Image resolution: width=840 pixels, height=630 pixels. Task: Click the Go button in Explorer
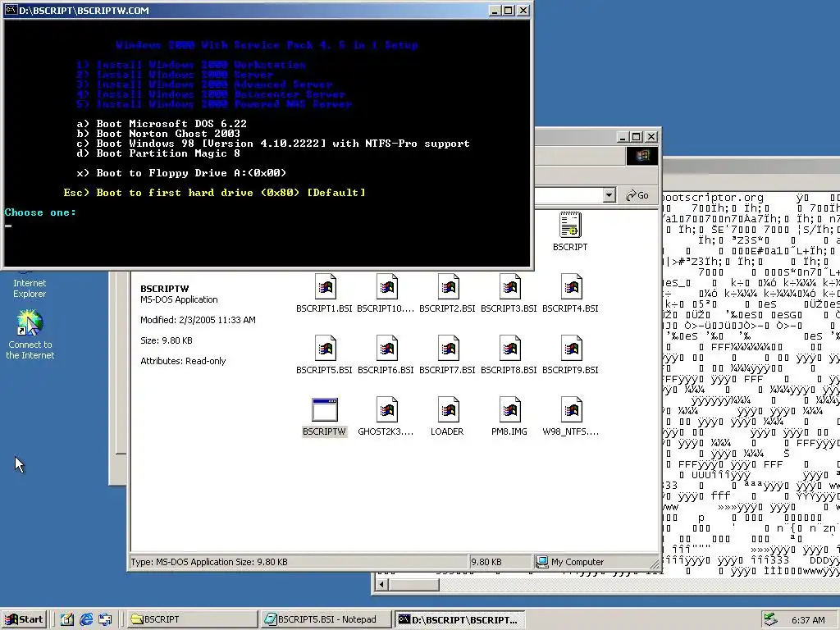click(x=637, y=195)
